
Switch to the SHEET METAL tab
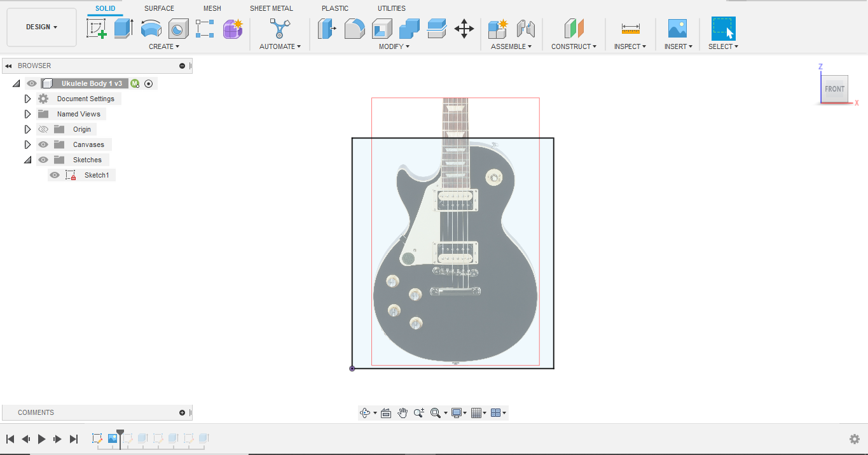pos(272,8)
